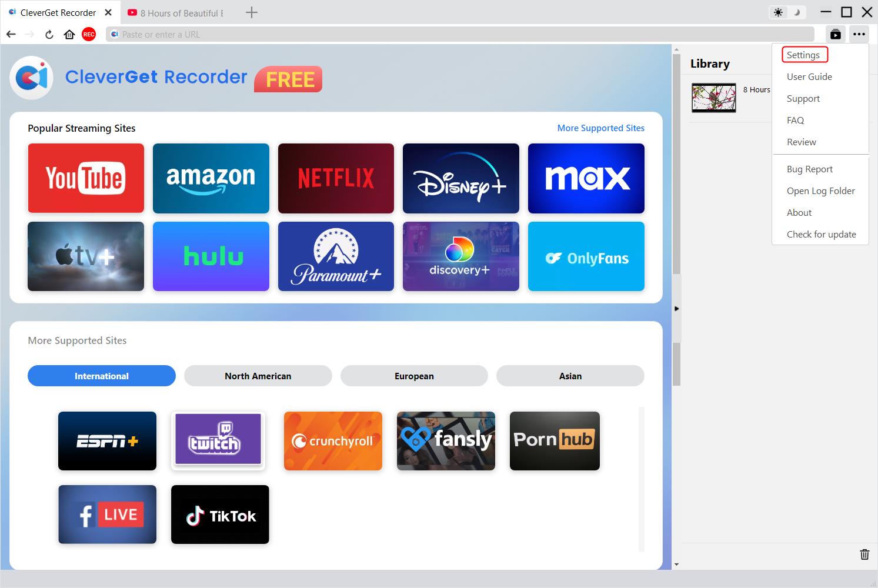Click the back navigation arrow
The height and width of the screenshot is (588, 878).
[x=11, y=34]
